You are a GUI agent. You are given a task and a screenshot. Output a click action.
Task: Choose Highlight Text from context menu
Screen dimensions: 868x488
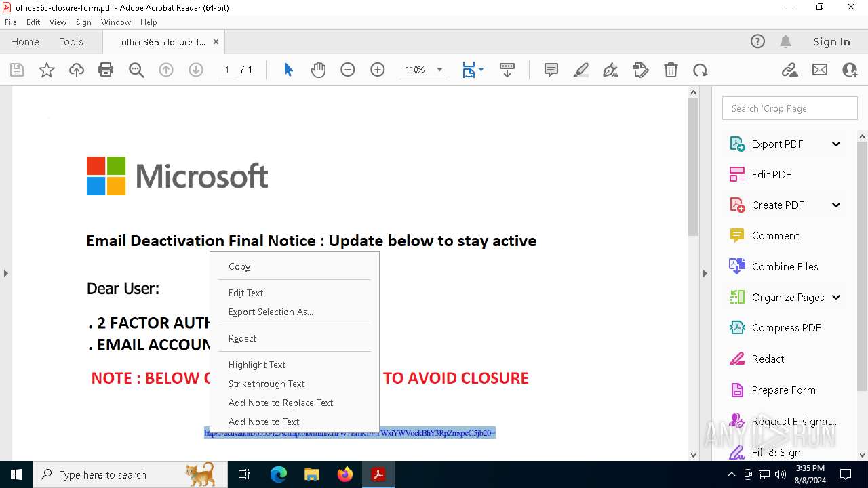[x=294, y=365]
